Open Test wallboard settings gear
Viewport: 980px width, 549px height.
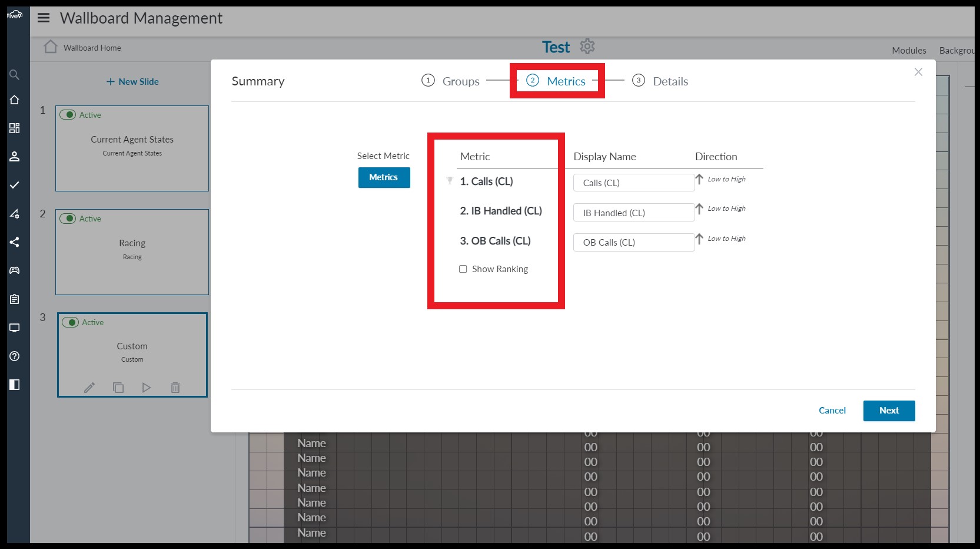tap(587, 46)
